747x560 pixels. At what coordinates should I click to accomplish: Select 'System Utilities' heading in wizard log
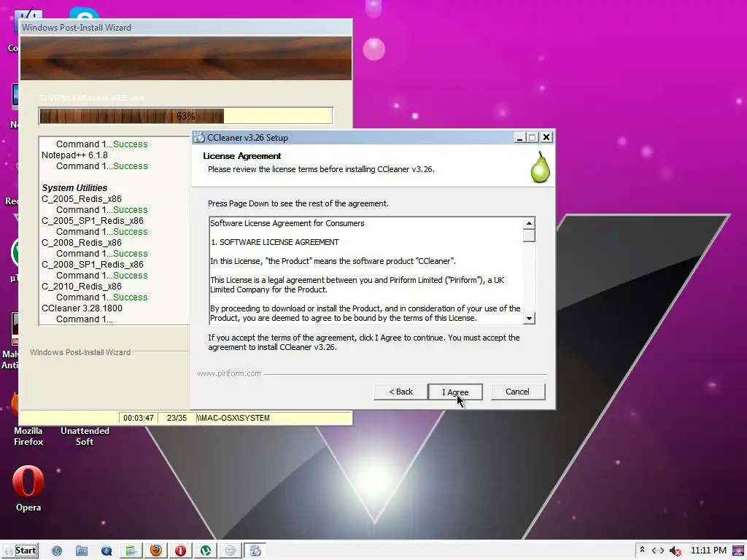tap(74, 187)
